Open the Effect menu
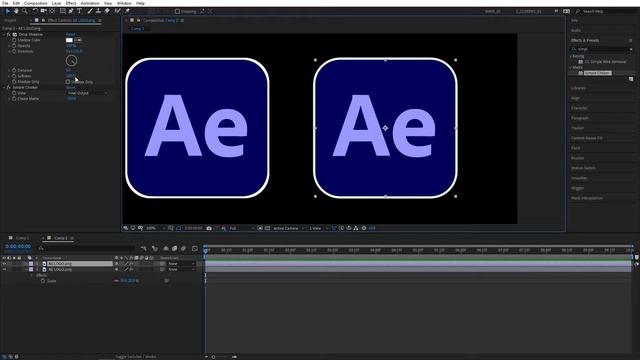 coord(71,3)
